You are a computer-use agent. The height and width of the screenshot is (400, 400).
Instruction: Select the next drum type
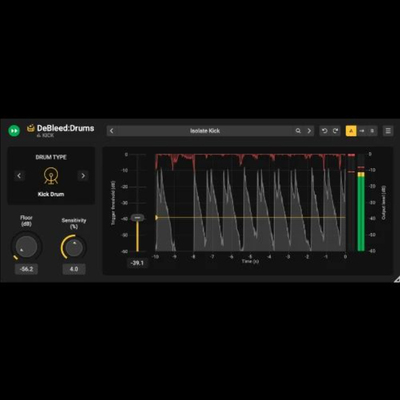[83, 176]
